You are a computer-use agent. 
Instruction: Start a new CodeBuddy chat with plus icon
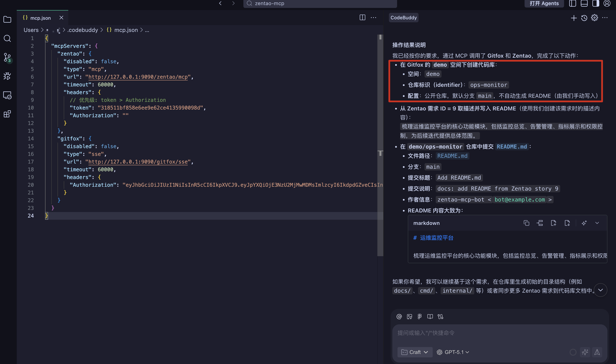click(574, 18)
